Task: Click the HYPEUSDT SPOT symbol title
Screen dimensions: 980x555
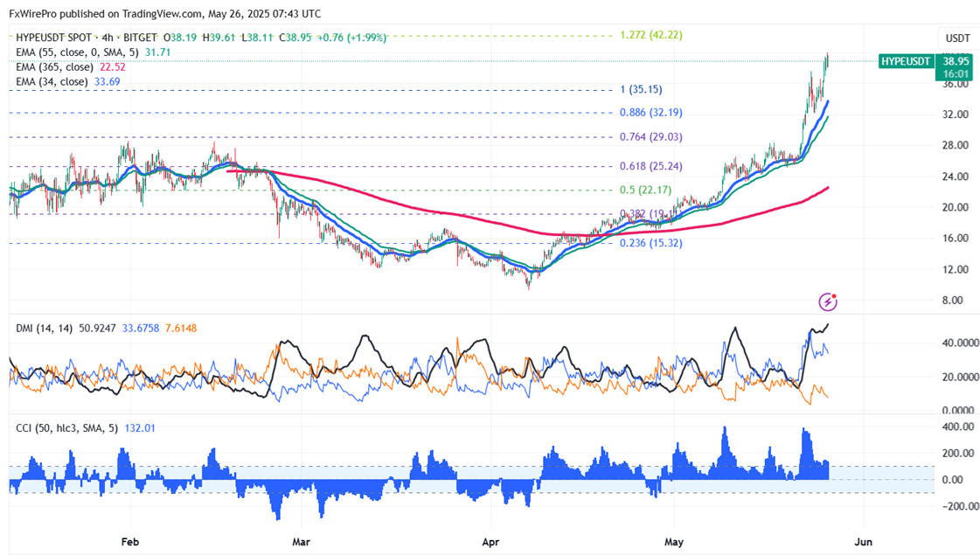Action: tap(53, 38)
